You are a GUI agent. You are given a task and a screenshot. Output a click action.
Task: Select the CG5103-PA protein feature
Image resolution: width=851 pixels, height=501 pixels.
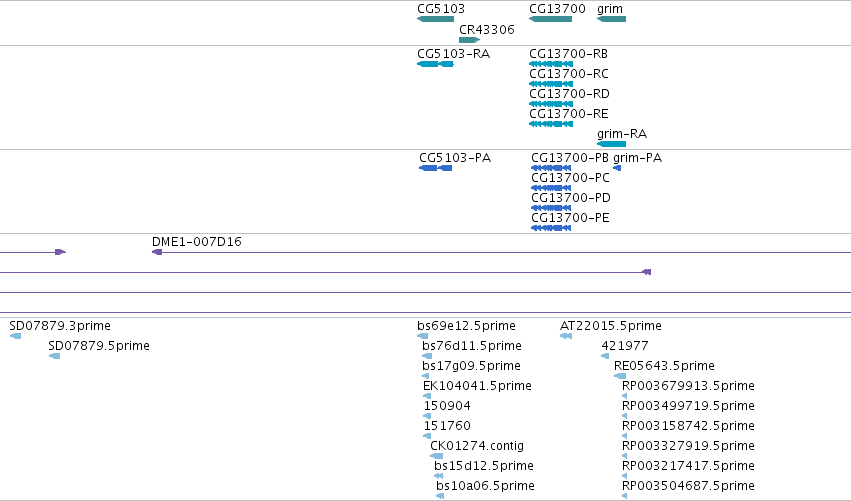point(435,168)
